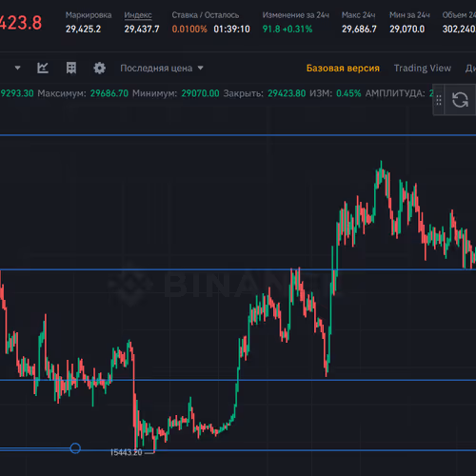Open the technical indicators chart icon

click(x=43, y=68)
